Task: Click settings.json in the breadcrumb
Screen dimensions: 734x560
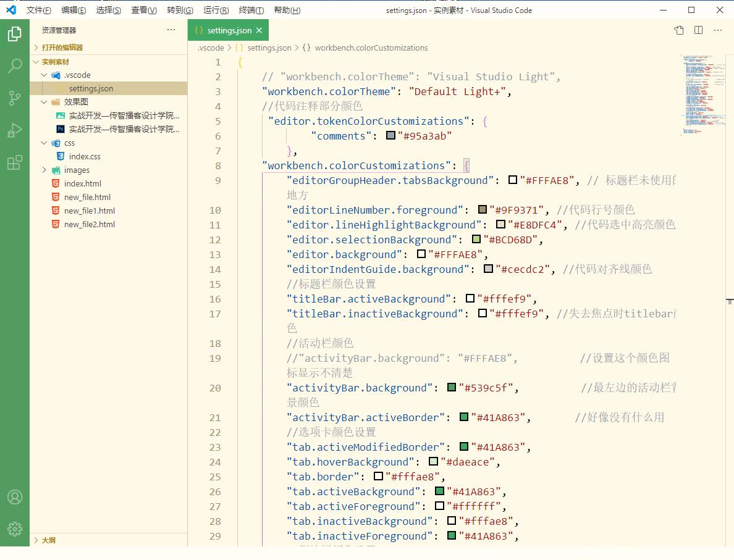Action: (269, 48)
